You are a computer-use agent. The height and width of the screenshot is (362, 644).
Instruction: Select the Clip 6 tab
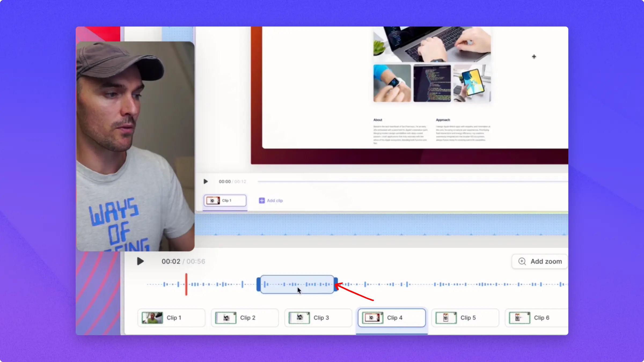click(x=537, y=318)
